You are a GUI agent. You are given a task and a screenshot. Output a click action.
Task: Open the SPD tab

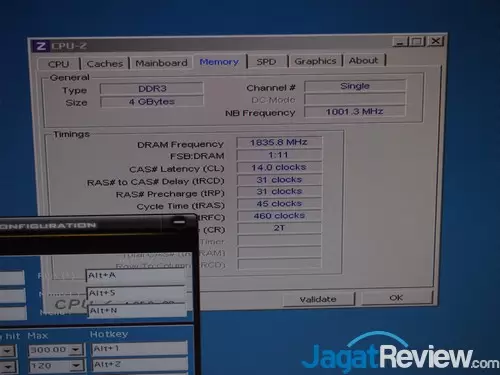coord(266,62)
